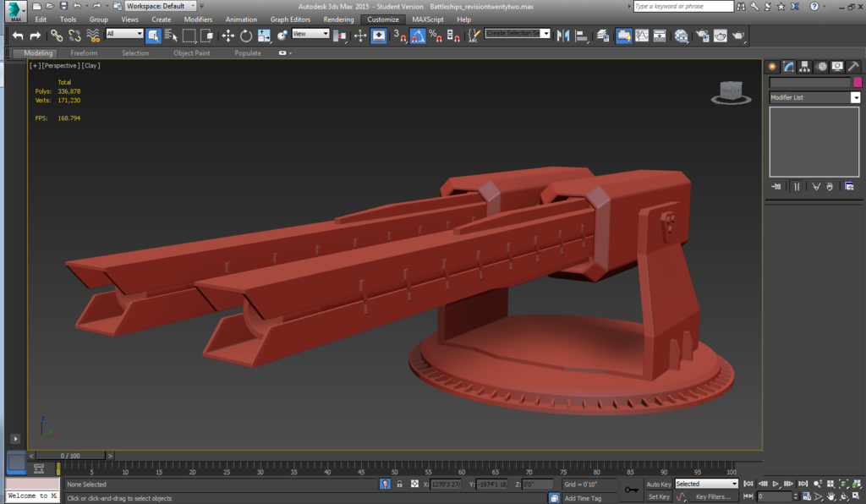
Task: Open the Utilities hammer panel
Action: (x=852, y=67)
